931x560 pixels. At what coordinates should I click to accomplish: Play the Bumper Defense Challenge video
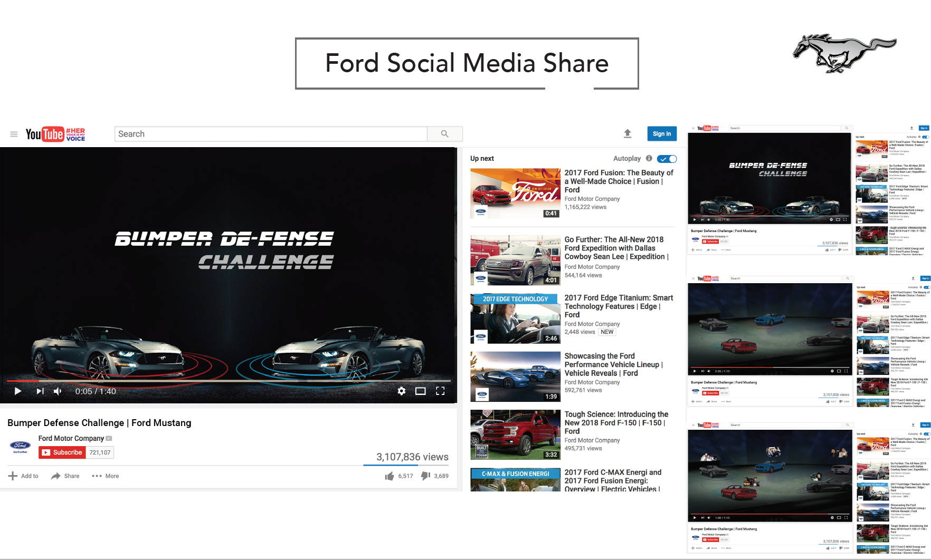tap(18, 391)
